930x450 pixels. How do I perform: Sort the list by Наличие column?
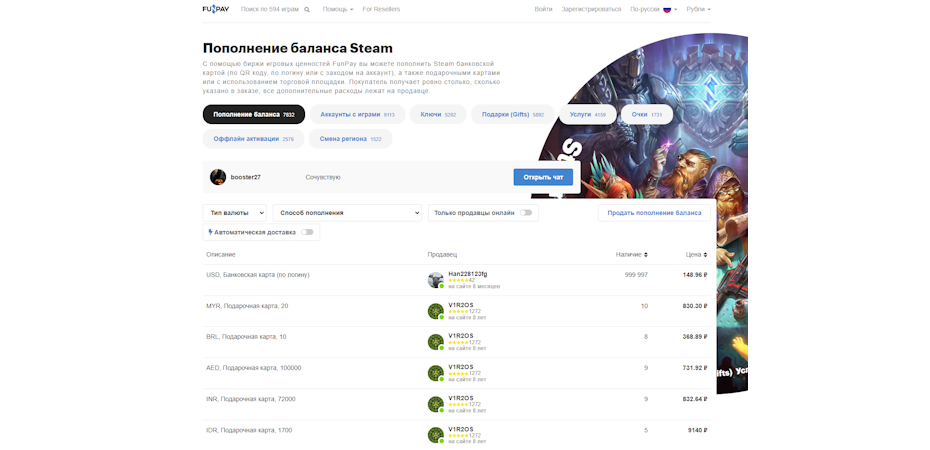tap(631, 255)
